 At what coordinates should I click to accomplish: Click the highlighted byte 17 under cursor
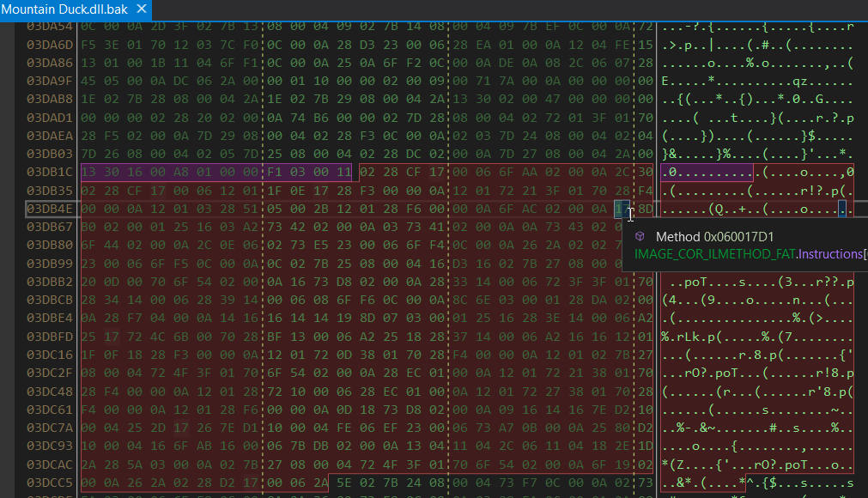(x=620, y=210)
